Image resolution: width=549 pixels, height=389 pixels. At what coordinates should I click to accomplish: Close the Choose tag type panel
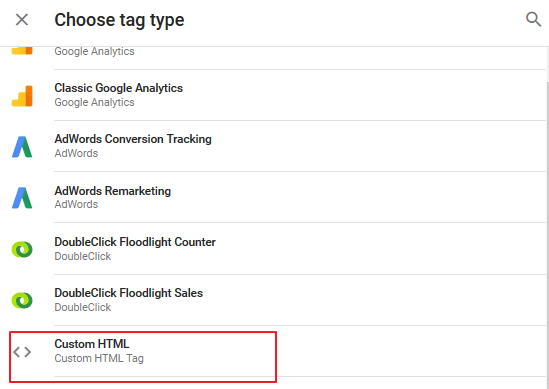[x=22, y=20]
